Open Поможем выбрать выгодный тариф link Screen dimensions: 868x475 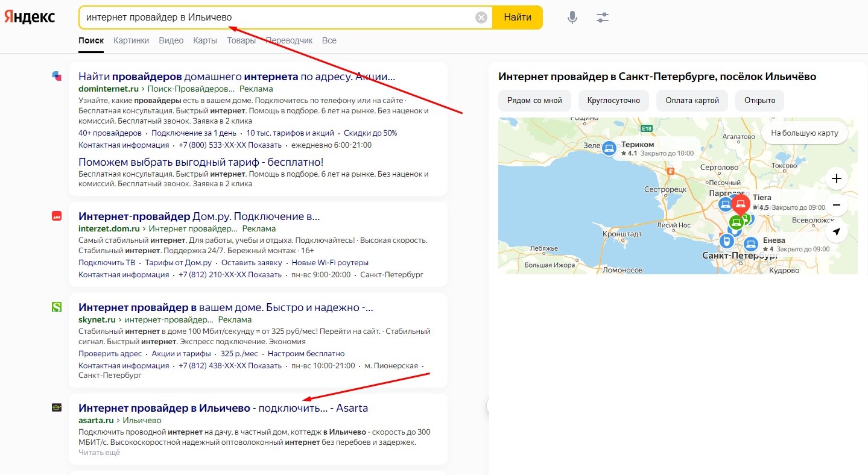tap(201, 162)
